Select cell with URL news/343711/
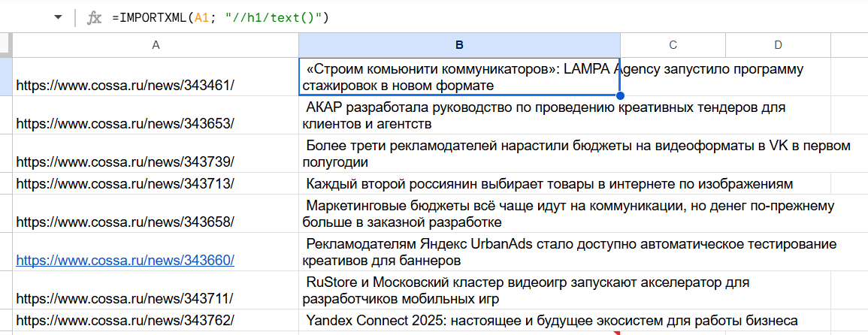The width and height of the screenshot is (868, 335). pos(156,290)
